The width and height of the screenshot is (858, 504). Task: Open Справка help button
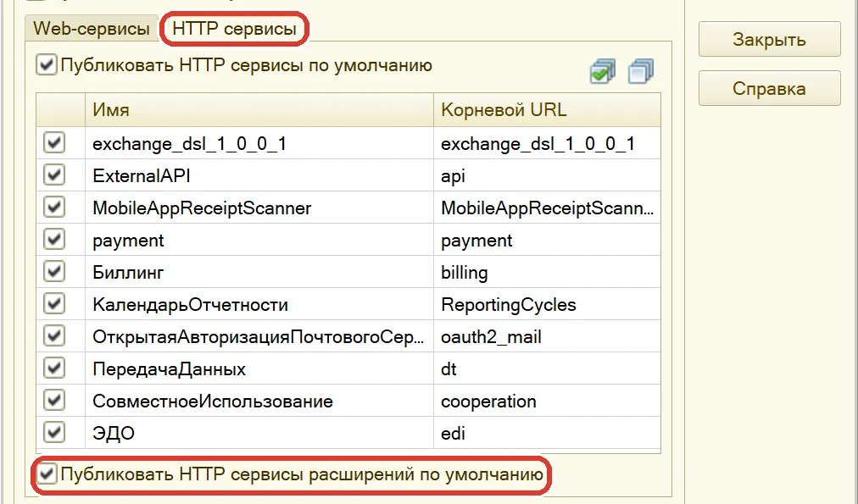[x=769, y=88]
